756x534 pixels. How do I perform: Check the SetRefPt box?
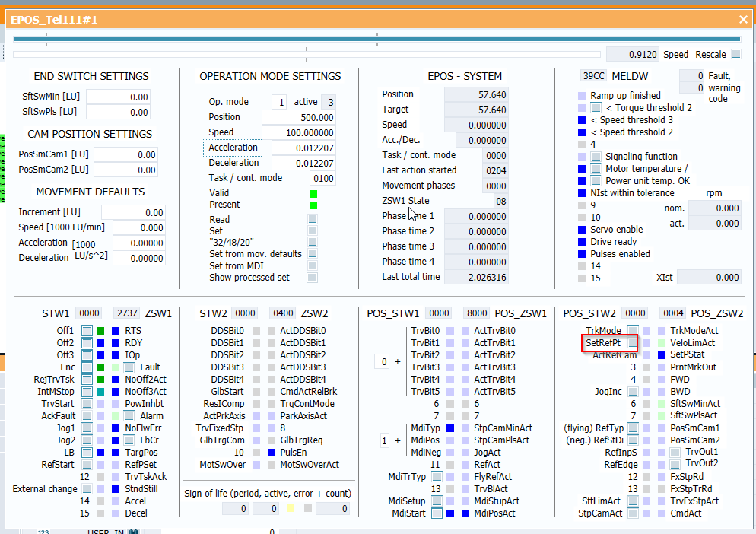pos(633,343)
